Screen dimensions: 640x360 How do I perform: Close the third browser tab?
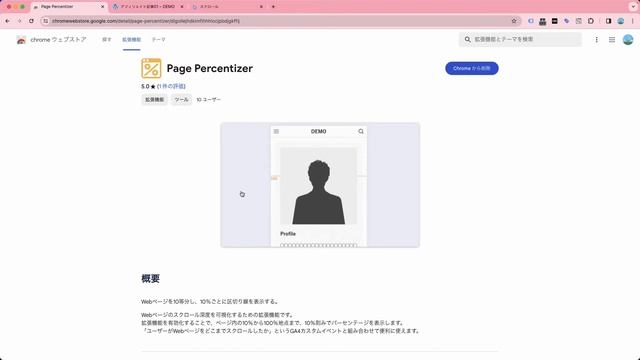(x=261, y=7)
